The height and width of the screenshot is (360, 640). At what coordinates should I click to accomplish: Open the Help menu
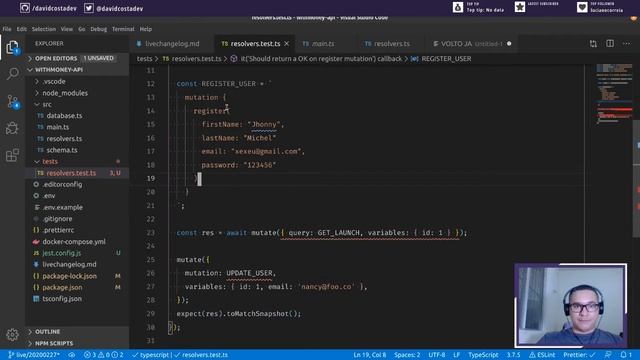click(x=146, y=29)
